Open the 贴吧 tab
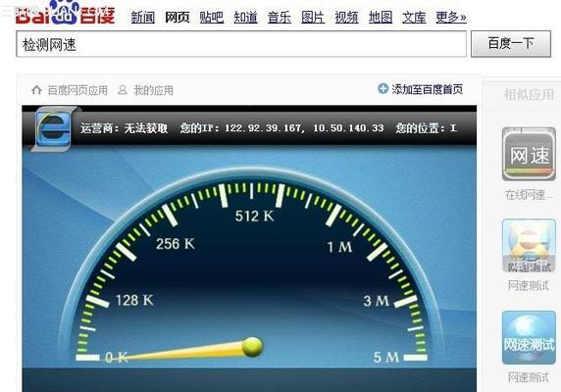 [212, 18]
